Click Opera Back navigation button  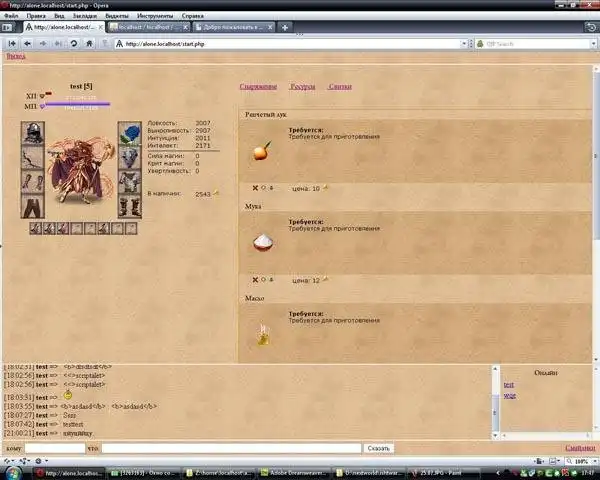27,44
